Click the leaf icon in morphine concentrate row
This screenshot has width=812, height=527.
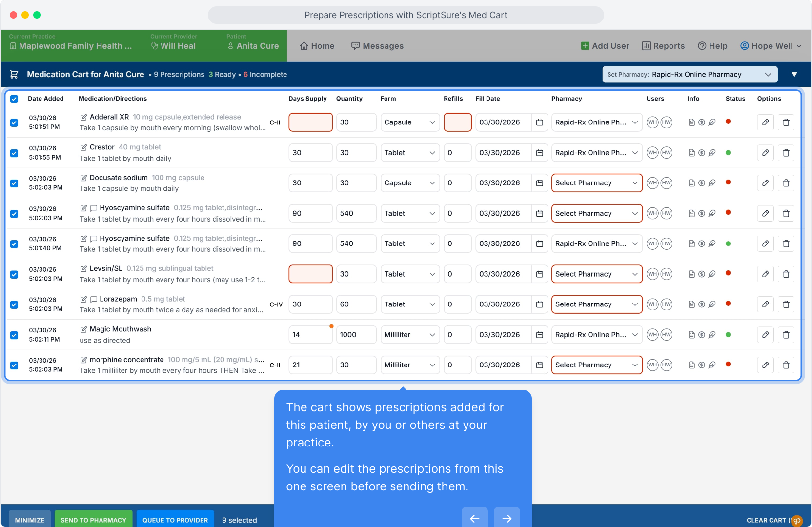point(712,365)
